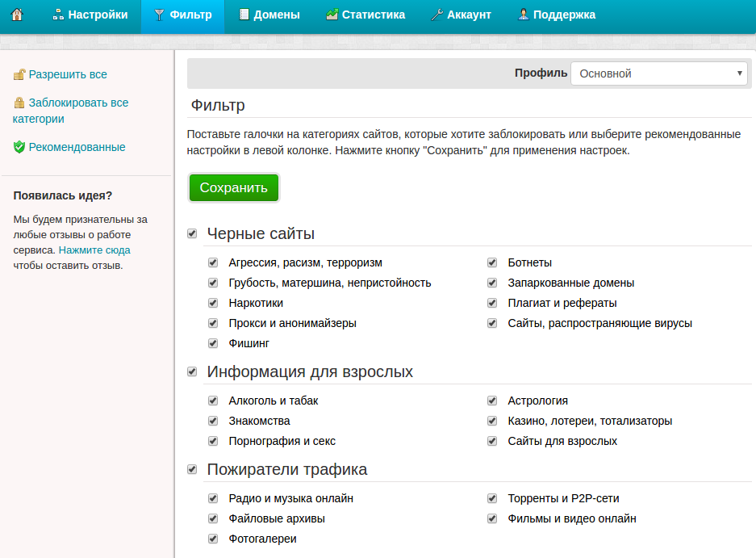756x558 pixels.
Task: Click the Профиль label text
Action: coord(541,73)
